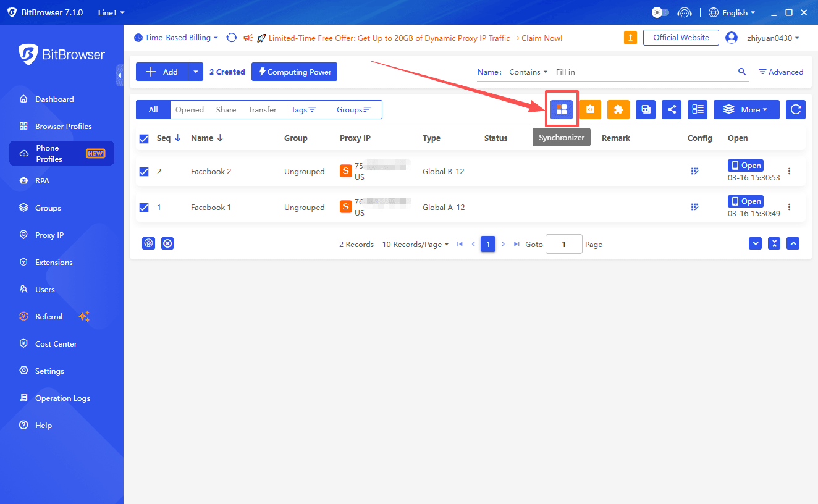Collapse the left sidebar
Screen dimensions: 818x504
(x=119, y=75)
